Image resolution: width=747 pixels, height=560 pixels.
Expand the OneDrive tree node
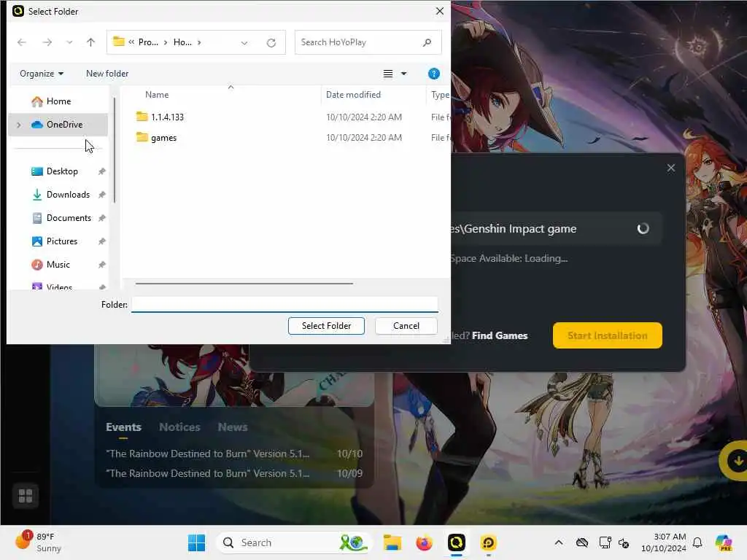(19, 125)
